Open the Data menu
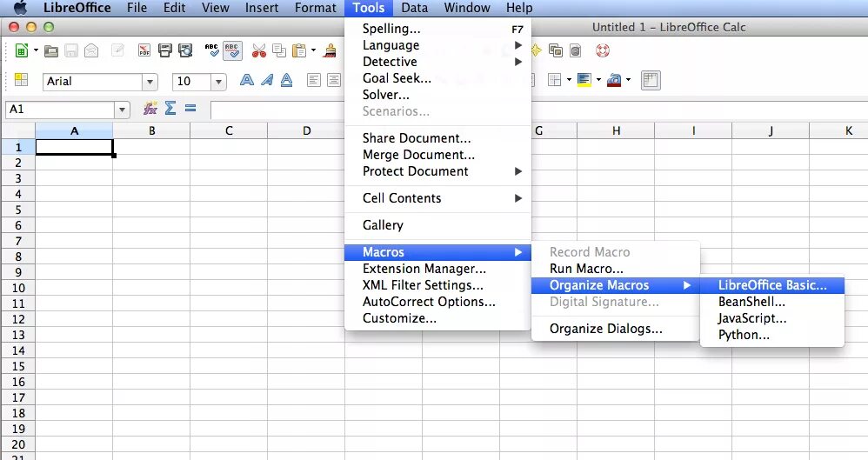Screen dimensions: 868x460 [415, 8]
